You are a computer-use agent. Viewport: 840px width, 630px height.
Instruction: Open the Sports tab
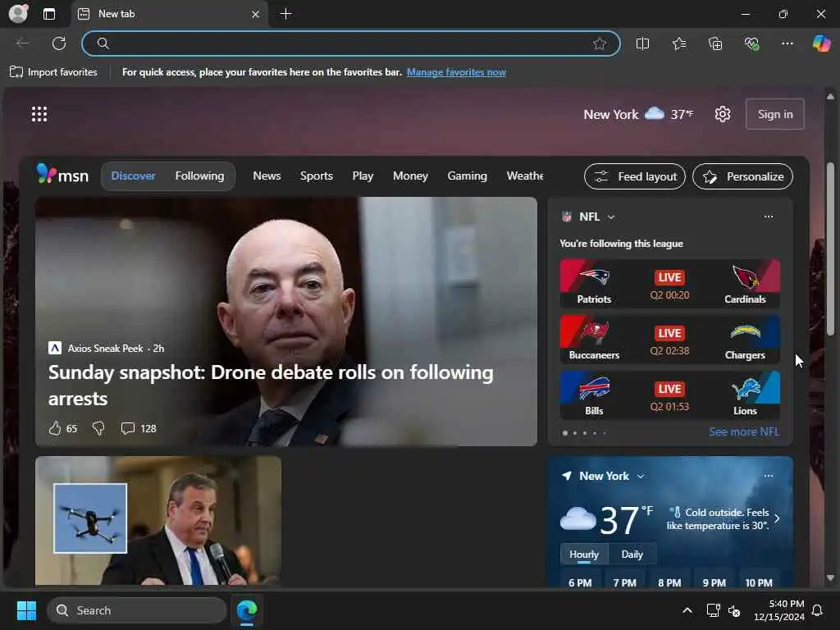[317, 176]
